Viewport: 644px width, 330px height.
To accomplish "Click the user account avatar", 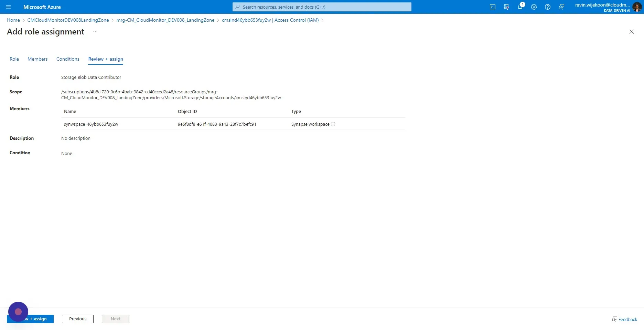I will tap(637, 7).
